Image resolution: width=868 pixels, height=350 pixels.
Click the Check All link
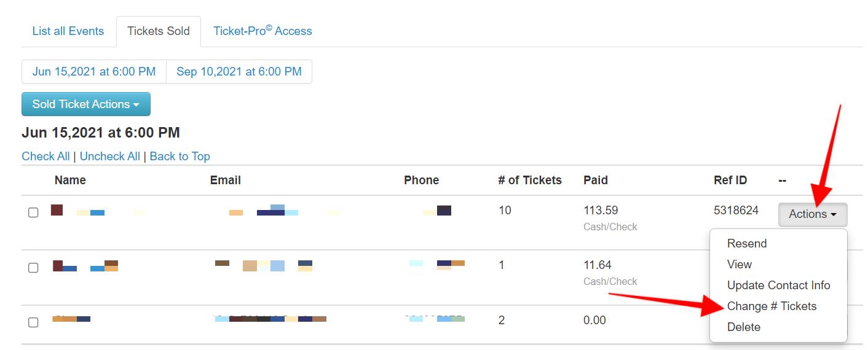pyautogui.click(x=45, y=156)
